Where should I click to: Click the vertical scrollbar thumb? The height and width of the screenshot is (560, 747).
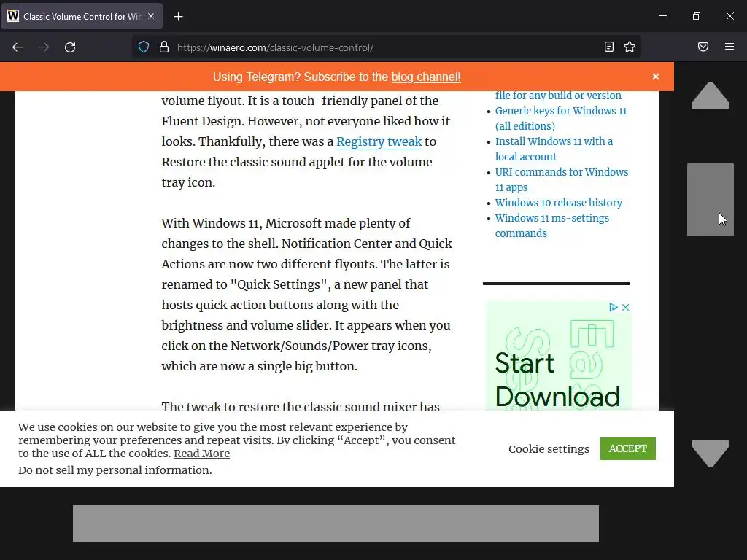(711, 200)
